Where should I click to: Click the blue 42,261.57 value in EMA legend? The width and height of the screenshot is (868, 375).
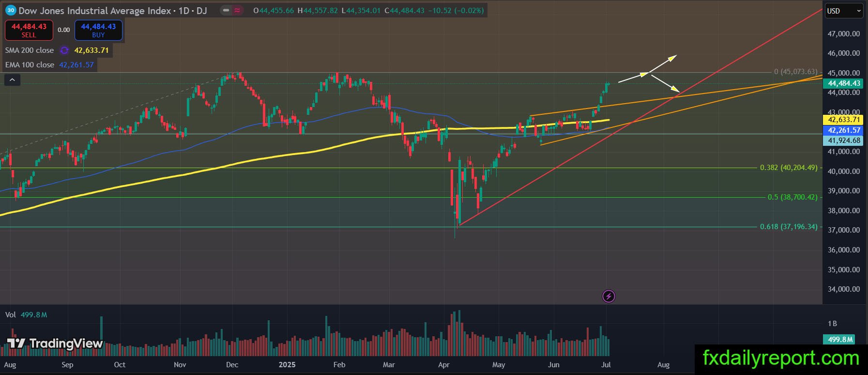point(76,65)
